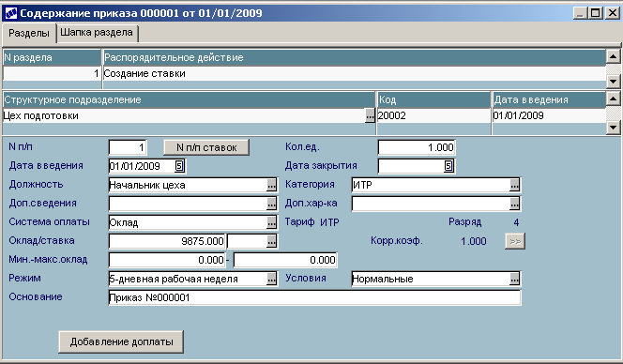623x364 pixels.
Task: Click the >> button near Корр.коэф.
Action: 515,241
